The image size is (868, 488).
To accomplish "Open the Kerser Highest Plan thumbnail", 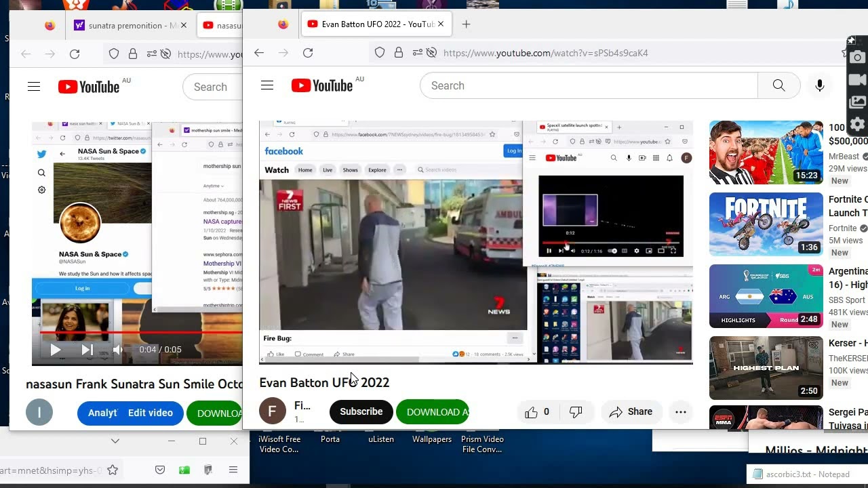I will coord(766,368).
